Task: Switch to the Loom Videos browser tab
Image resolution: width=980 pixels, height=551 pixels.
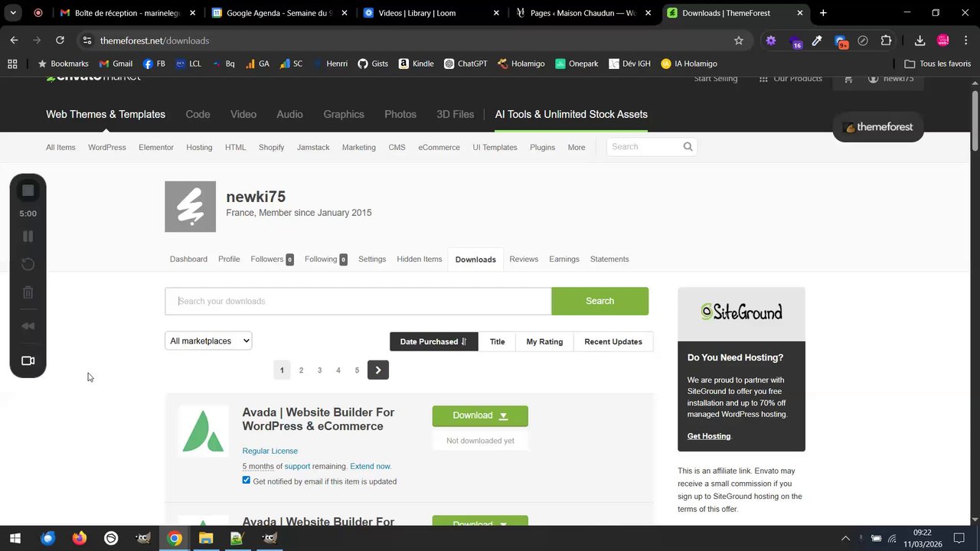Action: 430,13
